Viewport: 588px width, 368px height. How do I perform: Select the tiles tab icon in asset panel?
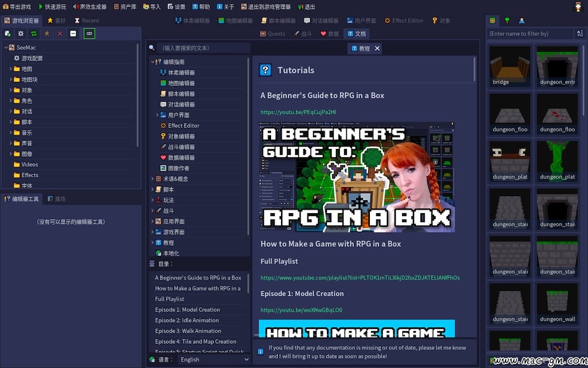[492, 21]
